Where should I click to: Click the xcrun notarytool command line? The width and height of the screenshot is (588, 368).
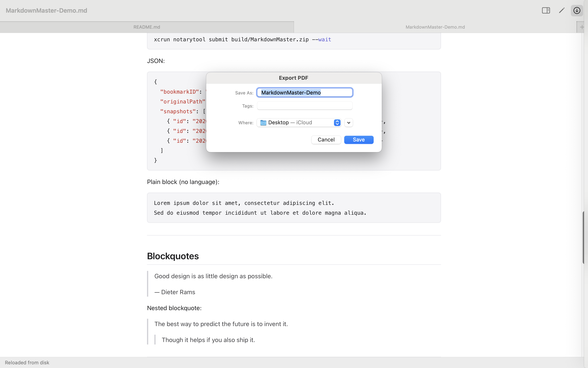[x=243, y=39]
